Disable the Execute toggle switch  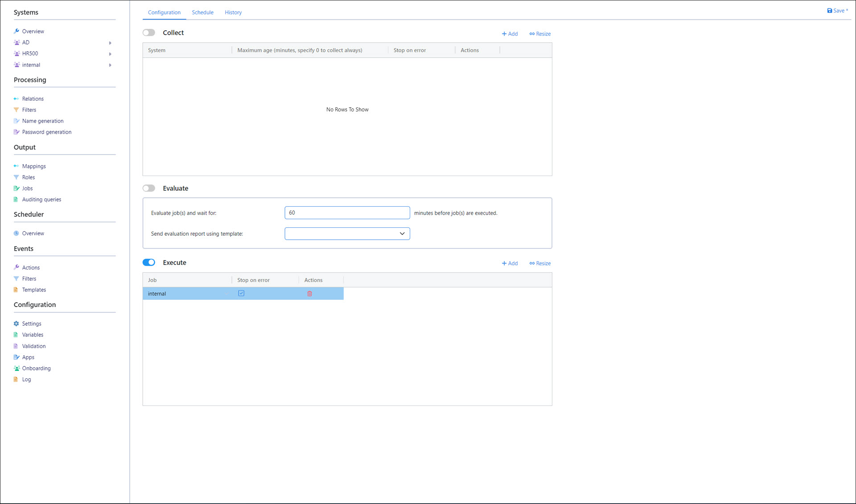click(x=149, y=262)
